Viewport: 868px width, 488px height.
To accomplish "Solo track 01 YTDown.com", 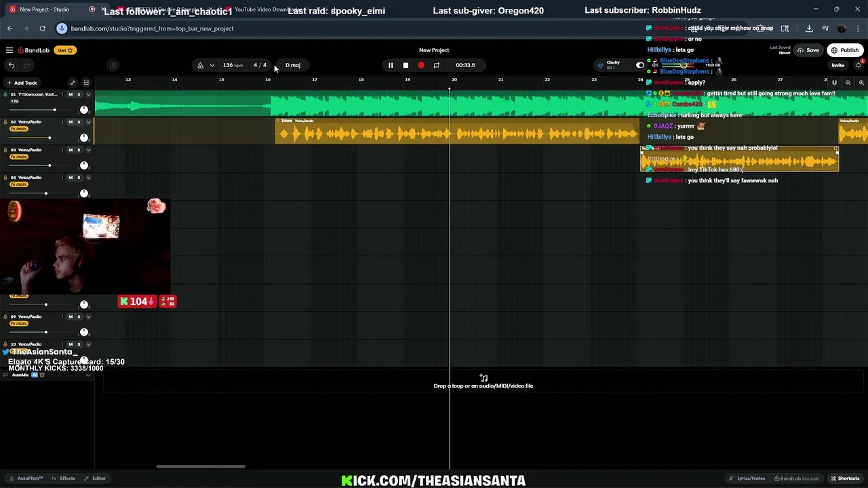I will 79,94.
